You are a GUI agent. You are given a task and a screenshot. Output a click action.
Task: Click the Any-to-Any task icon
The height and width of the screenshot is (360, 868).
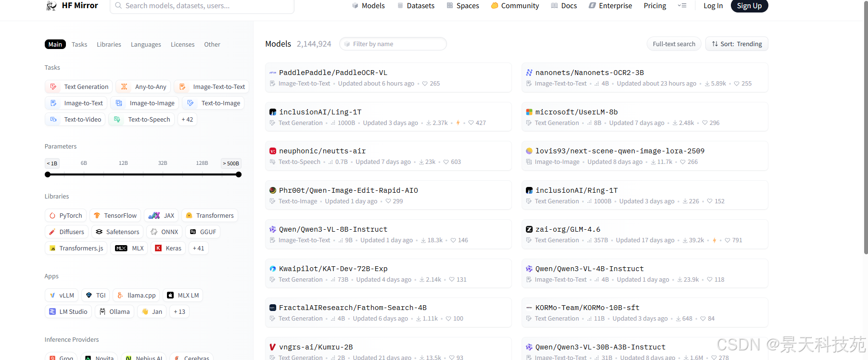click(124, 87)
